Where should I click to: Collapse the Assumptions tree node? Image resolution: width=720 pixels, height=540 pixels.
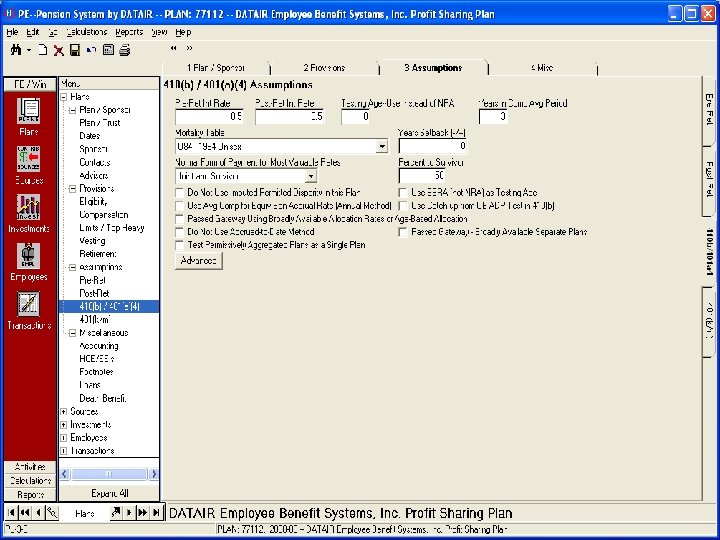pos(73,267)
